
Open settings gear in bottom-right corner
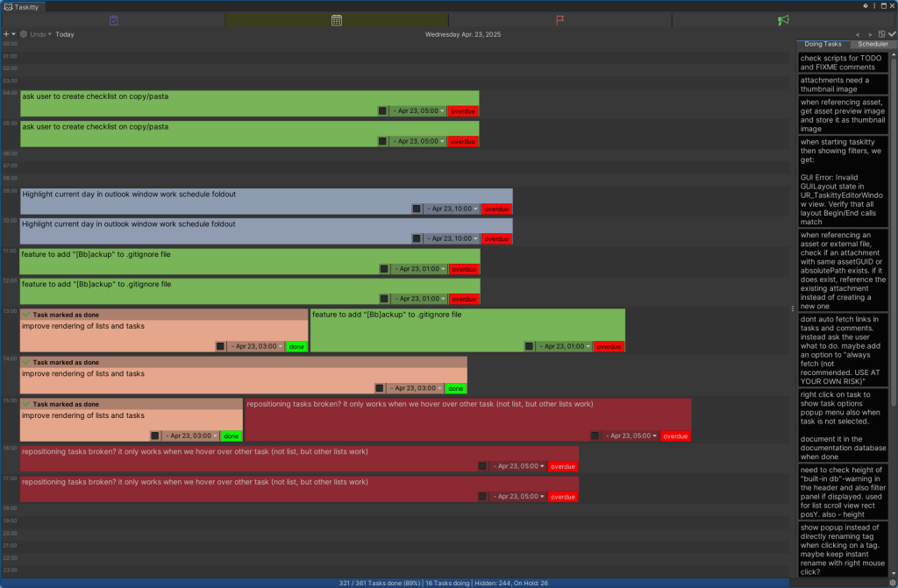(x=891, y=582)
